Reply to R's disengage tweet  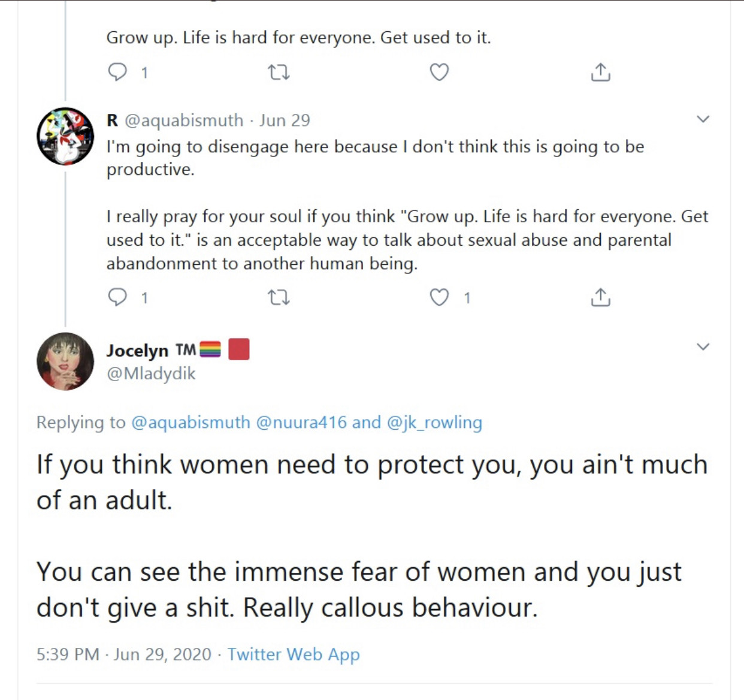point(117,297)
